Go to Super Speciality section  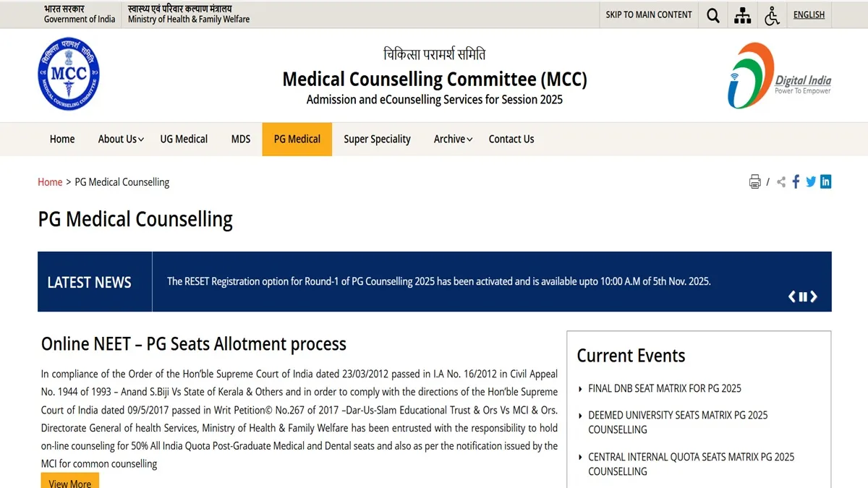click(377, 139)
